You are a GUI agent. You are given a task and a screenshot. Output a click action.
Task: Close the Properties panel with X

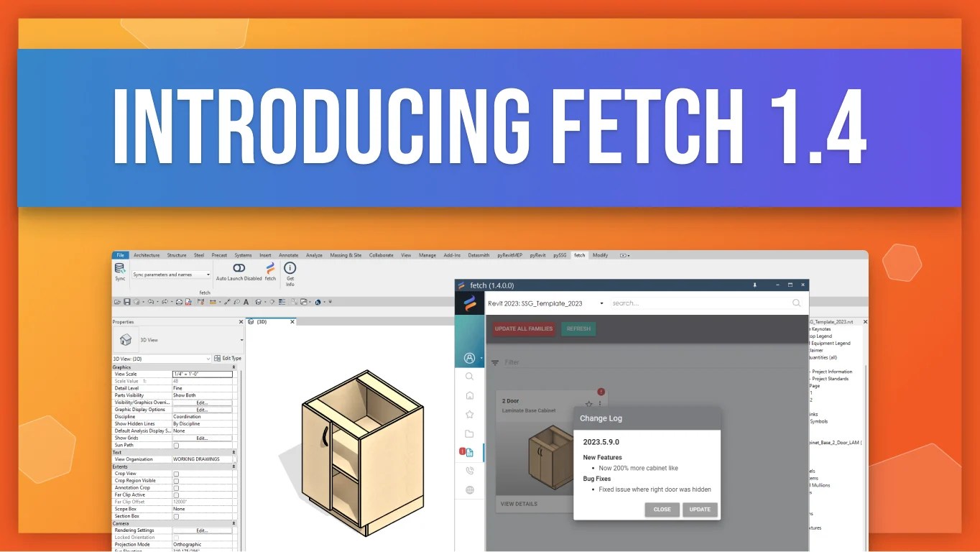pyautogui.click(x=239, y=322)
